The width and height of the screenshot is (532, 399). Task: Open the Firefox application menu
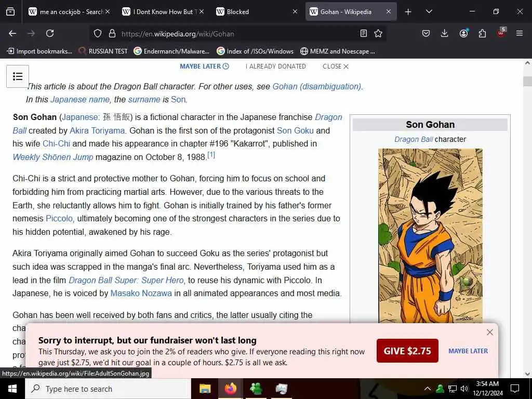click(x=520, y=33)
